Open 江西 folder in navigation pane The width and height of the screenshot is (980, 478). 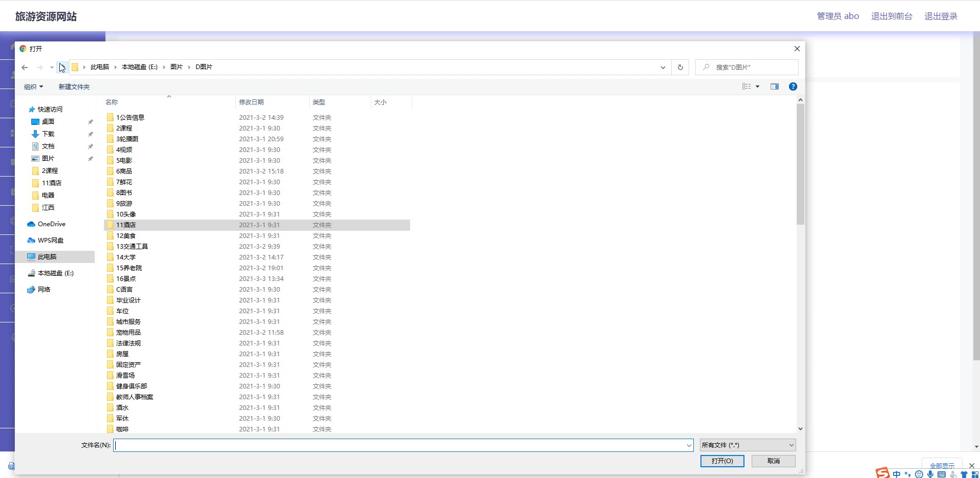(48, 208)
